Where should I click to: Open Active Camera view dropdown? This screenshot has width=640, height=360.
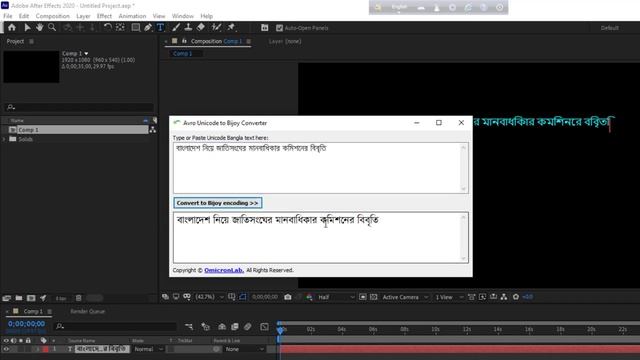[x=405, y=297]
